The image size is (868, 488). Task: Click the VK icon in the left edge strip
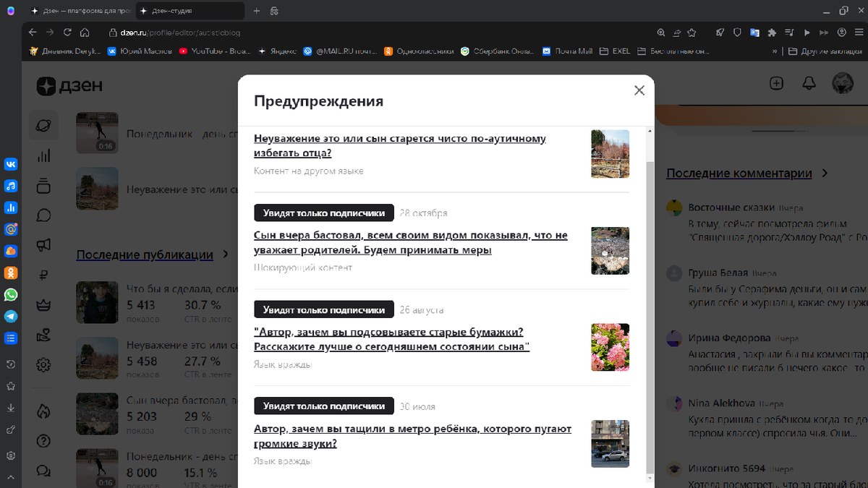[11, 164]
